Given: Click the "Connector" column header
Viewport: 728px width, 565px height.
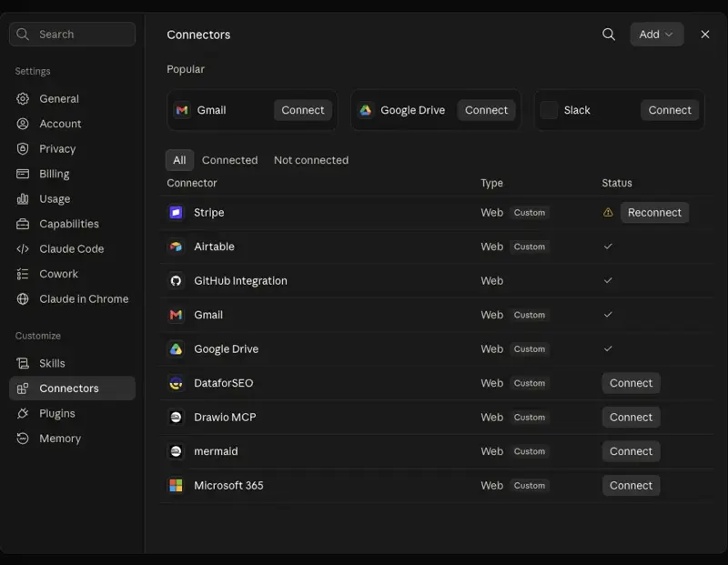Looking at the screenshot, I should click(x=192, y=183).
